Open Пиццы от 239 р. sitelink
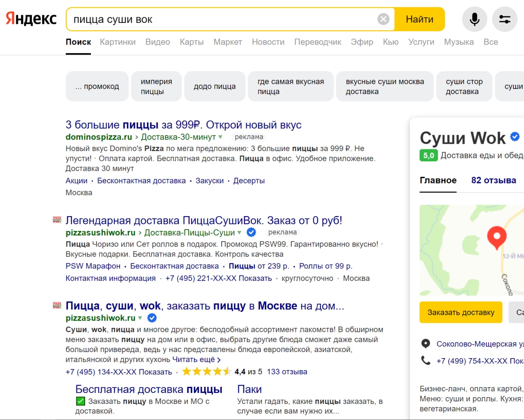This screenshot has width=524, height=420. [259, 266]
